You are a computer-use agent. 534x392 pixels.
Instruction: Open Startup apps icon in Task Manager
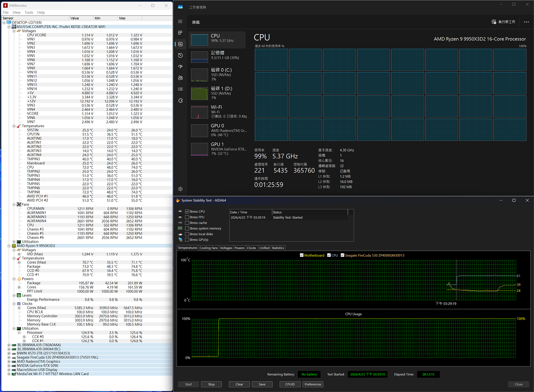180,67
